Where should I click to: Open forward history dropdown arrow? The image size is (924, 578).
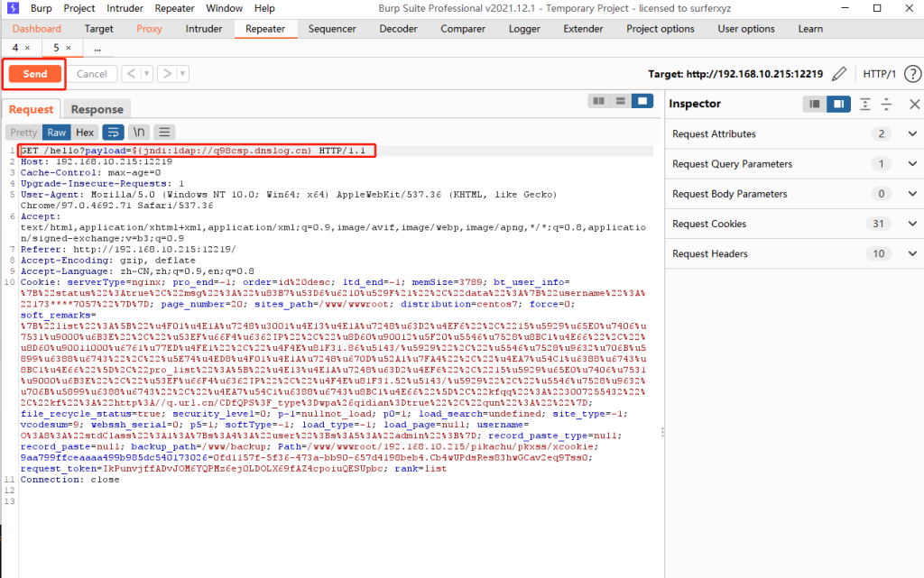(x=182, y=74)
